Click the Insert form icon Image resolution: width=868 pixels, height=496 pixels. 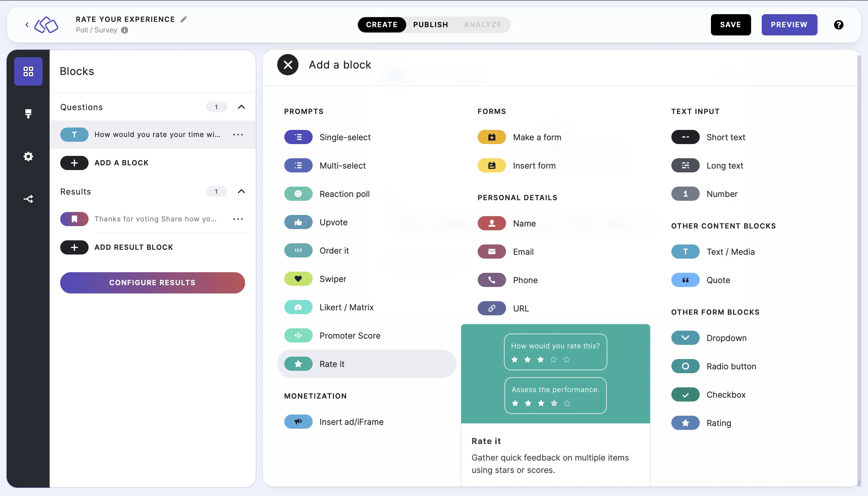(492, 166)
